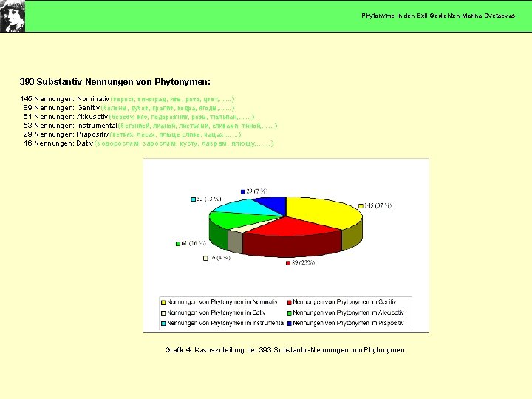Screen dimensions: 532x399
Task: Click the green Cyrillic examples after Akkusativ
Action: point(182,117)
